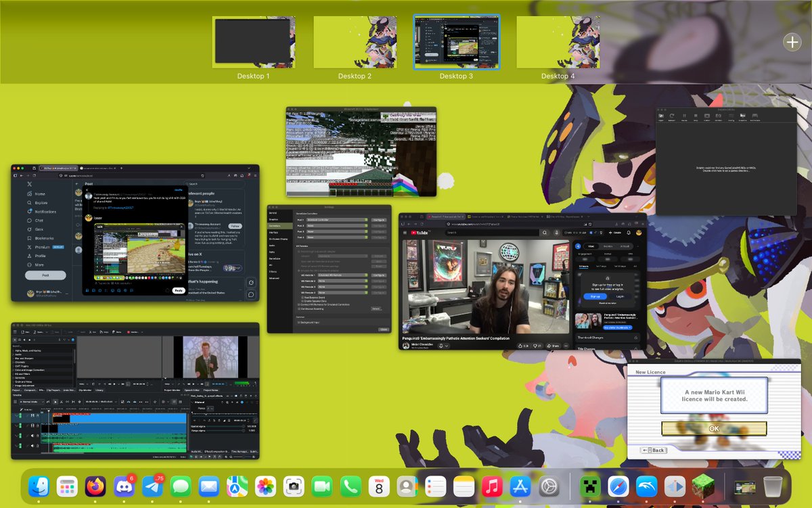
Task: Open Dolphin emulator icon in dock
Action: [647, 487]
